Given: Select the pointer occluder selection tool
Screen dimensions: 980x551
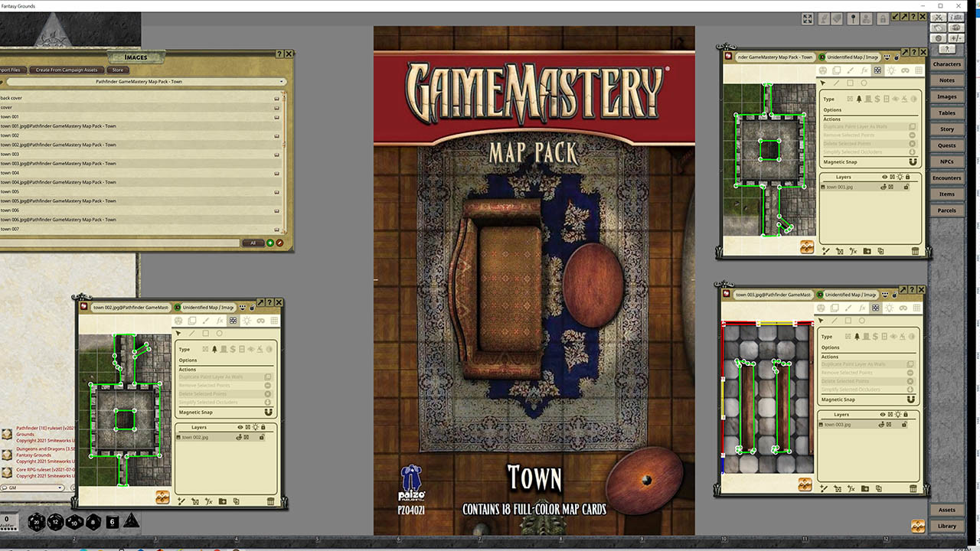Looking at the screenshot, I should point(178,332).
